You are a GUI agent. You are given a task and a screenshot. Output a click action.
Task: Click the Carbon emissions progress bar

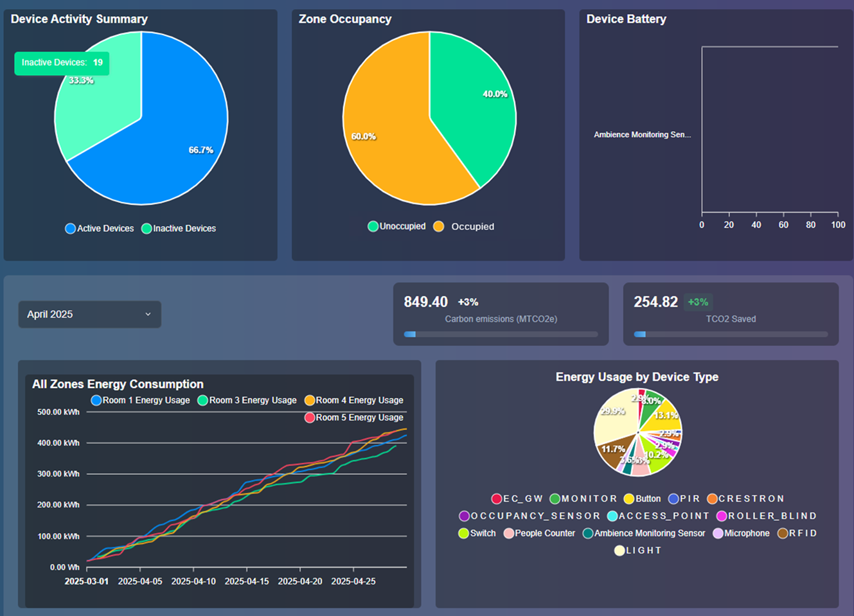point(501,334)
